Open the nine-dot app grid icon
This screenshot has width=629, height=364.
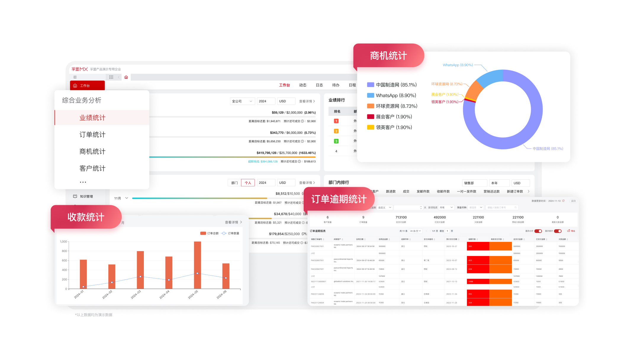111,77
